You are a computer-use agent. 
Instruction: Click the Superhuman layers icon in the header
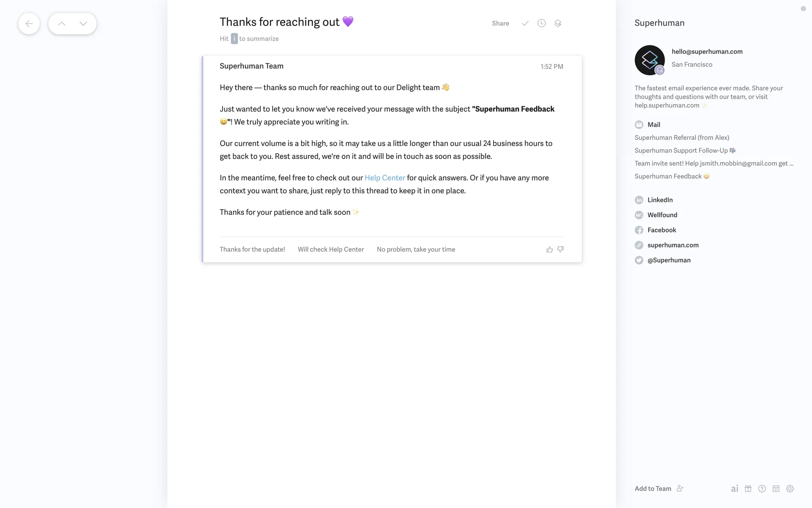click(x=558, y=23)
